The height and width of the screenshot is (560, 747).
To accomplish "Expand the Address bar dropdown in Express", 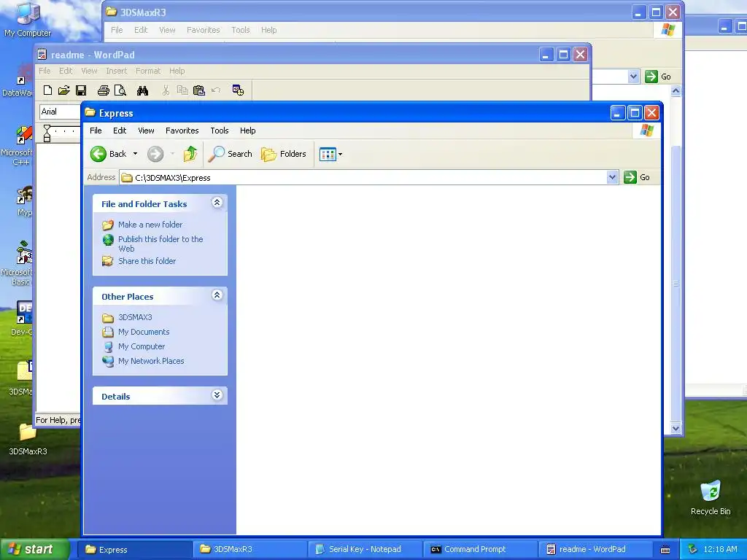I will pyautogui.click(x=612, y=178).
